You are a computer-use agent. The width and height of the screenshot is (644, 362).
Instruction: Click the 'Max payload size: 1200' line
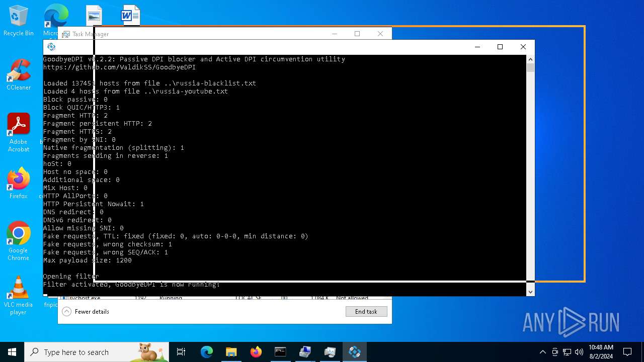click(88, 260)
